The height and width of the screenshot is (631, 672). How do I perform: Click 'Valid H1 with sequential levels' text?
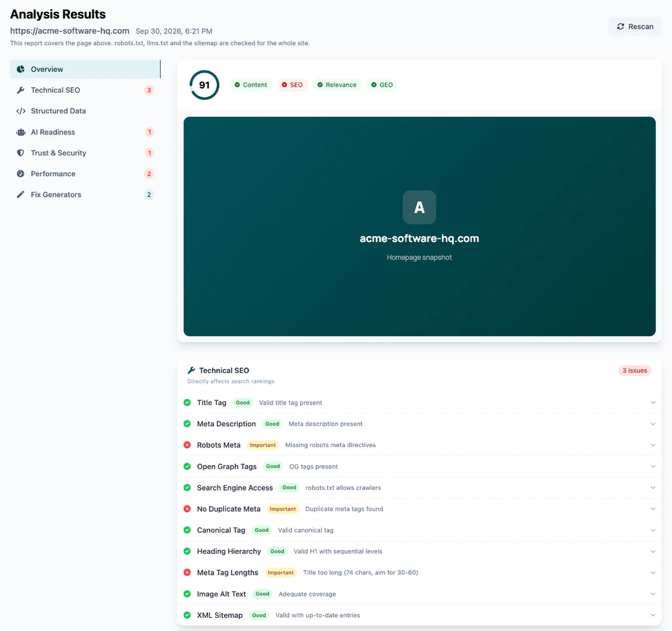337,552
